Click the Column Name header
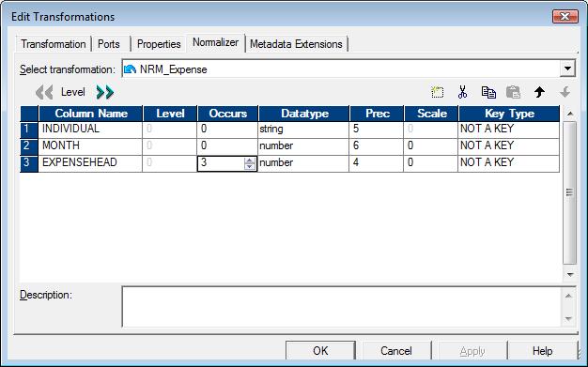588x367 pixels. 91,114
